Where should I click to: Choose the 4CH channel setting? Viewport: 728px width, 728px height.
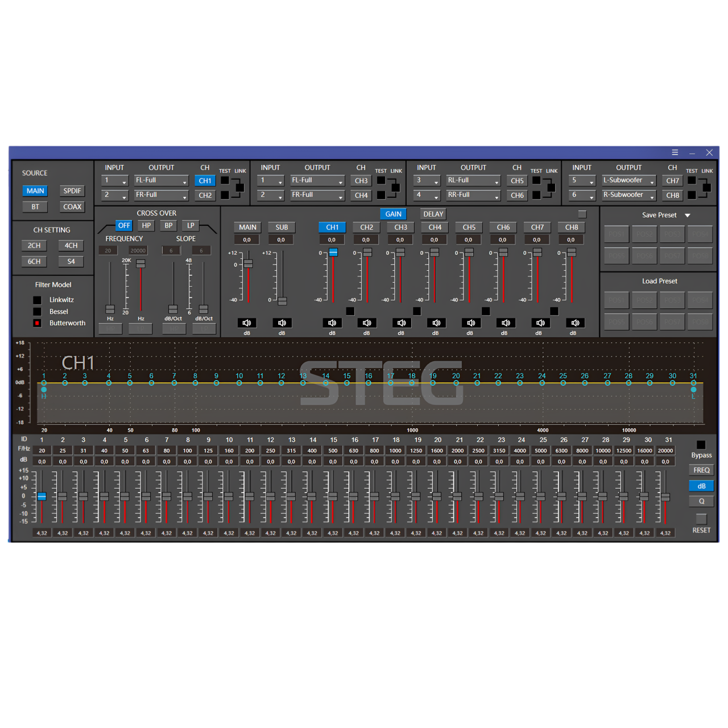71,246
